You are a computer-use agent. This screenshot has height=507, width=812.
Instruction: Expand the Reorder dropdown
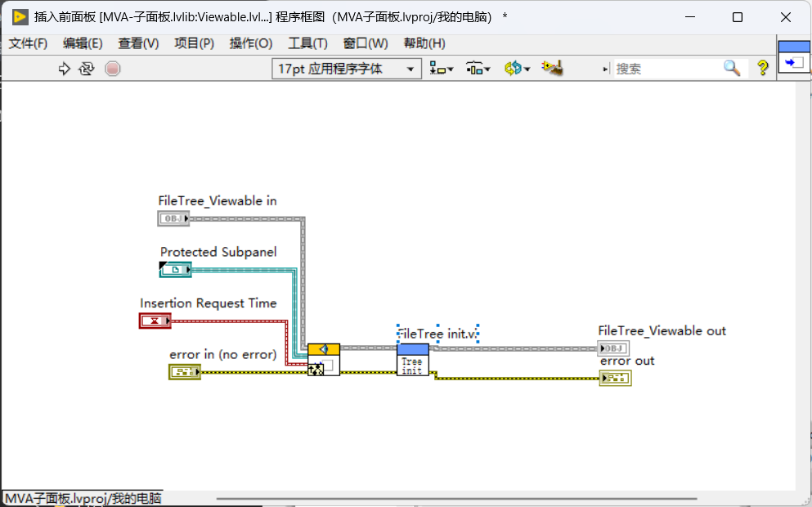pos(518,69)
